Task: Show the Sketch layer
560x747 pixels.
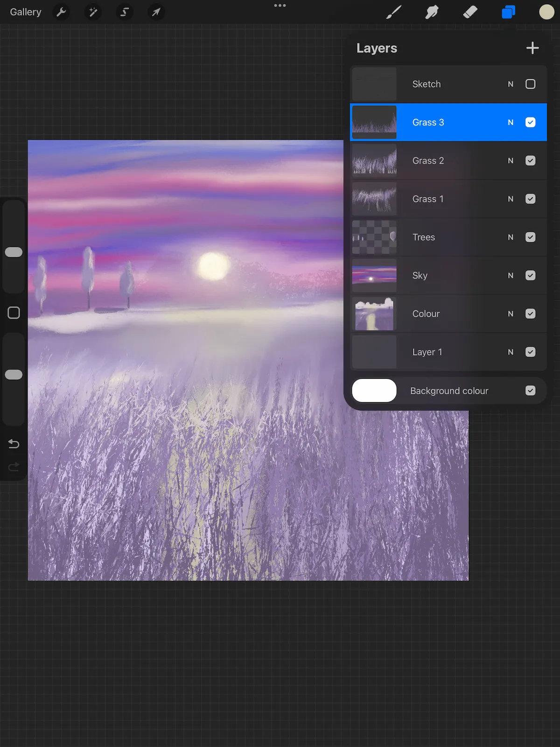Action: (530, 84)
